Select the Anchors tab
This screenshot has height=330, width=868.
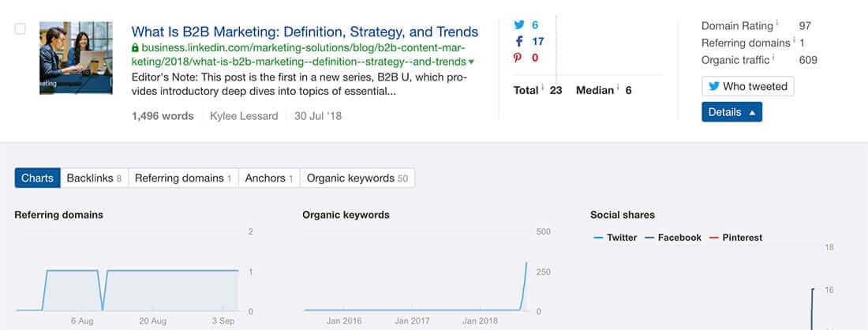point(269,178)
